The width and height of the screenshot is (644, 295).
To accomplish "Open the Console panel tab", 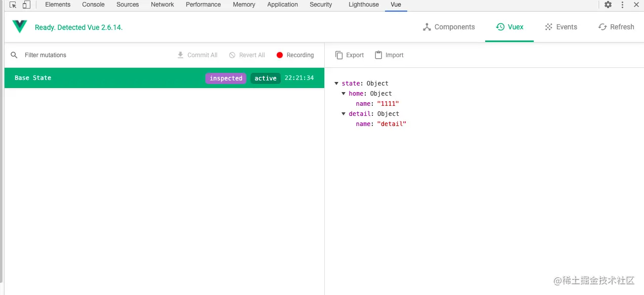I will [x=94, y=5].
